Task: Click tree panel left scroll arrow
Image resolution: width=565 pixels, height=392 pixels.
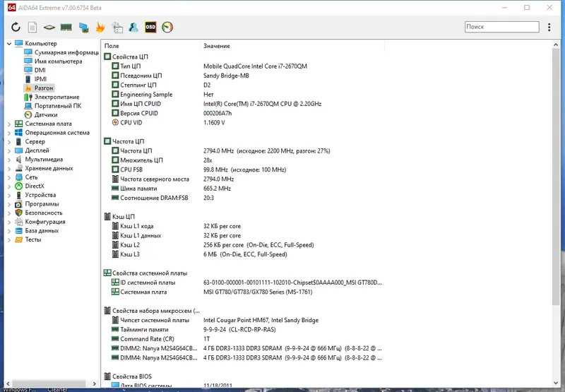Action: [x=8, y=384]
